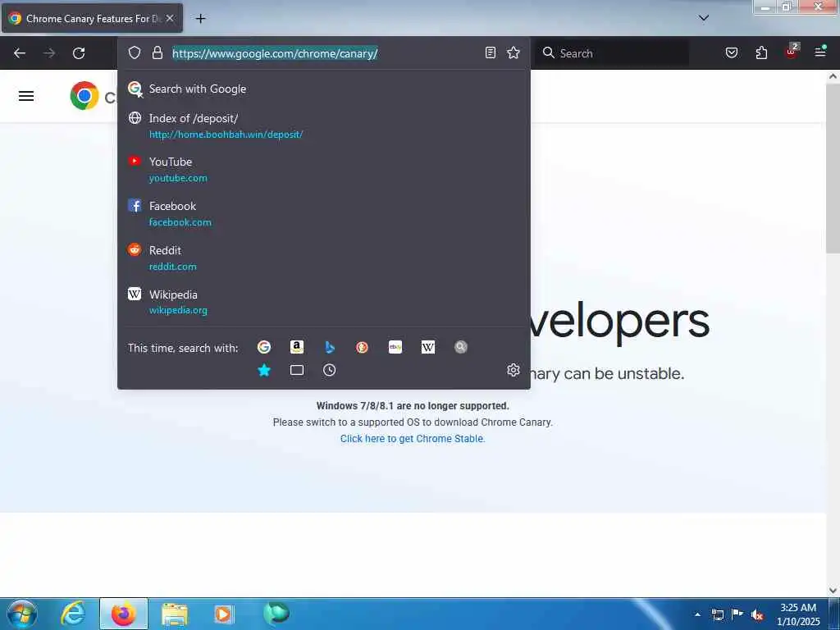
Task: Go back to the previous page
Action: pyautogui.click(x=20, y=53)
